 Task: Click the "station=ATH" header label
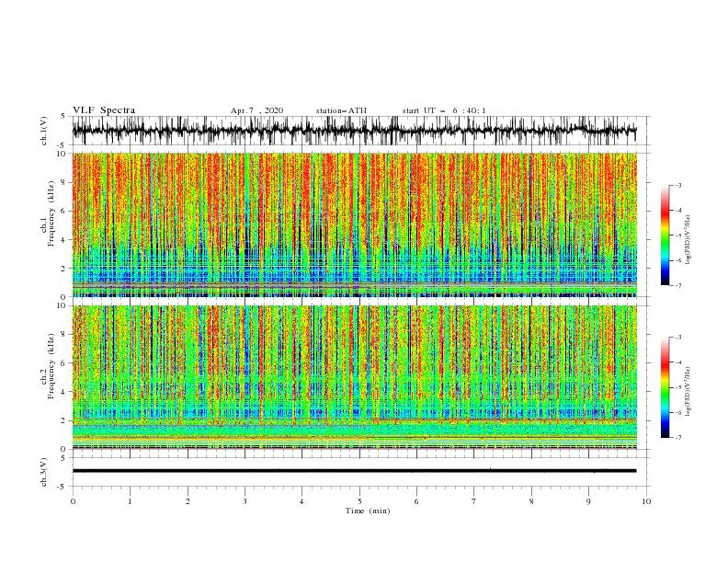341,110
